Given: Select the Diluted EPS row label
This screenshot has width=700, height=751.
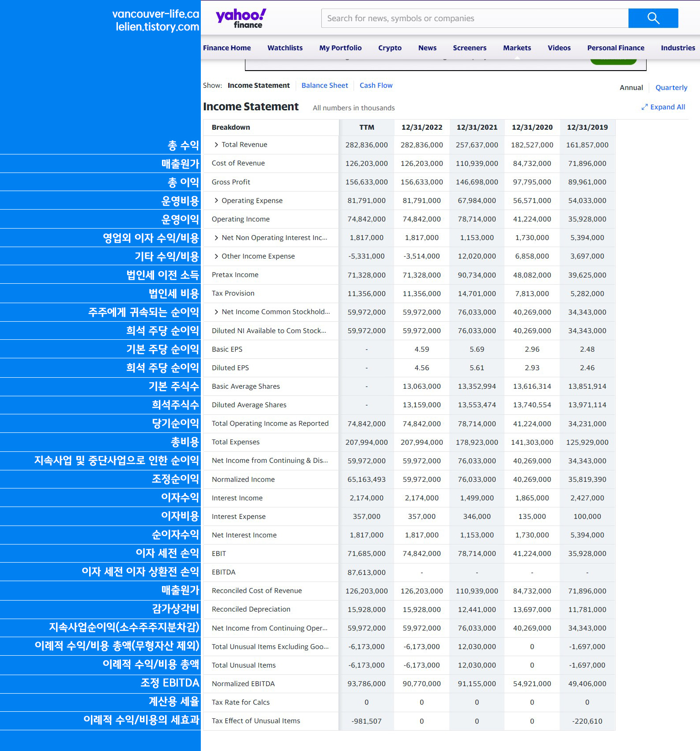Looking at the screenshot, I should coord(230,368).
